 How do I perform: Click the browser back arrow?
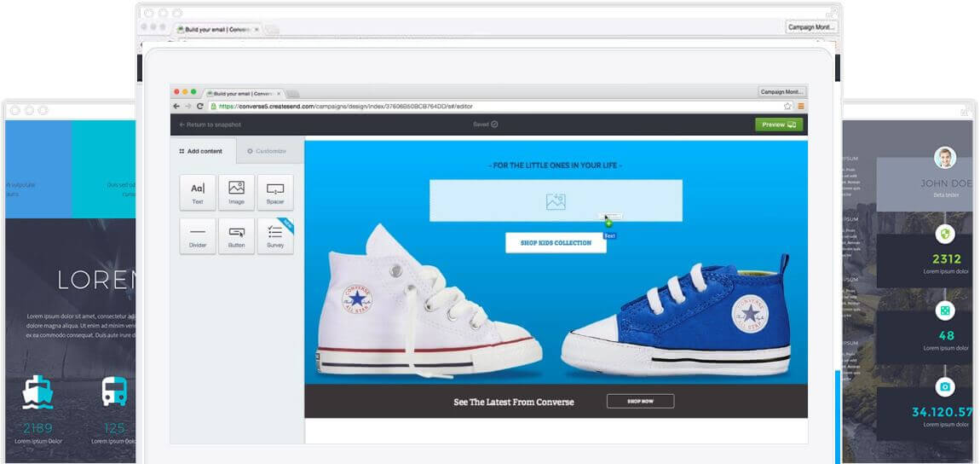pyautogui.click(x=177, y=107)
